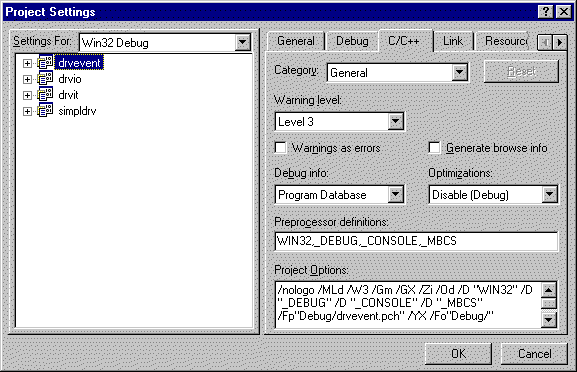The width and height of the screenshot is (577, 372).
Task: Click the drvevent project icon
Action: pos(45,63)
